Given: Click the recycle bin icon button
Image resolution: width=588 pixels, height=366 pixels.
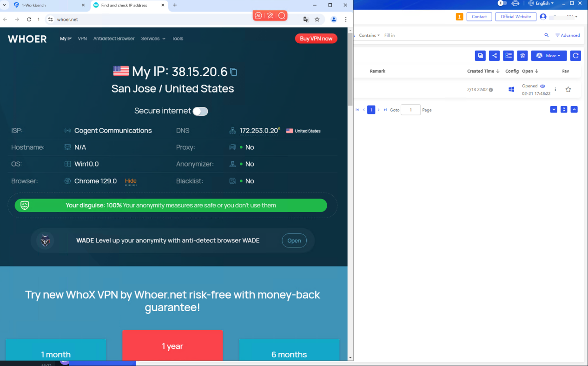Looking at the screenshot, I should pyautogui.click(x=523, y=56).
